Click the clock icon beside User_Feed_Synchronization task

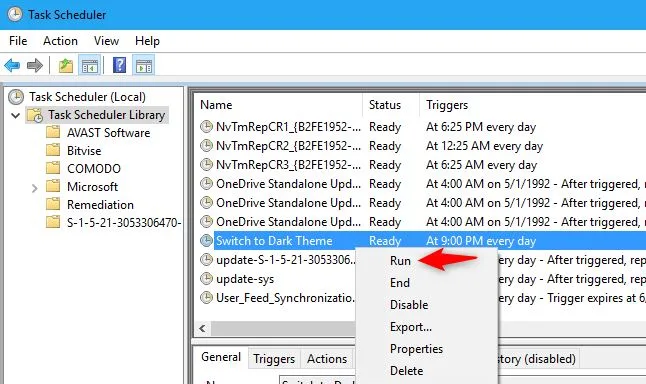[x=206, y=297]
